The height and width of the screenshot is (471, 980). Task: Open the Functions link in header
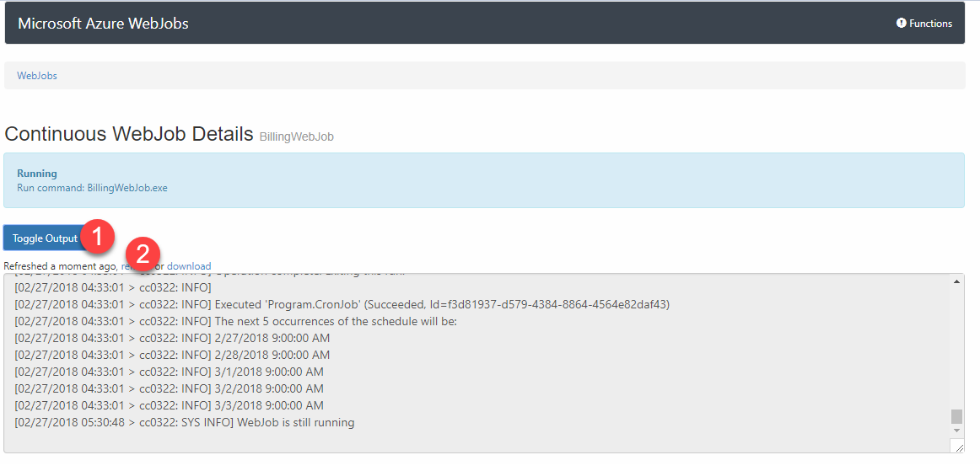coord(930,24)
